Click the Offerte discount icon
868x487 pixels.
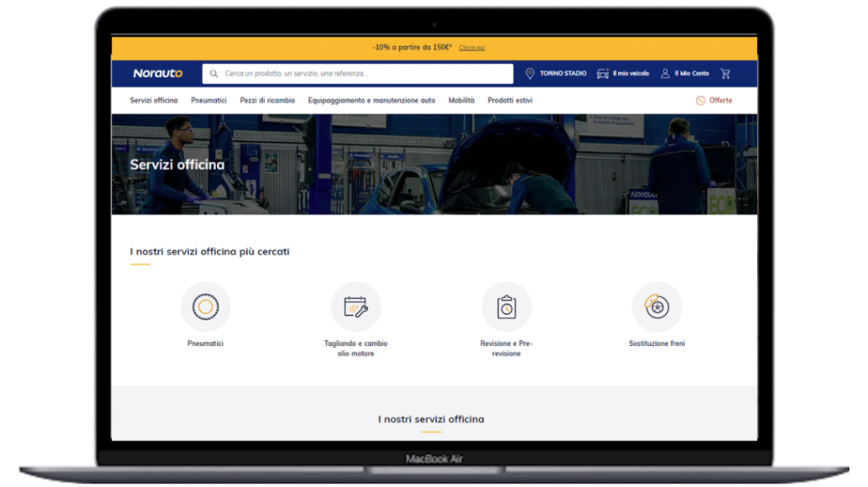point(700,100)
